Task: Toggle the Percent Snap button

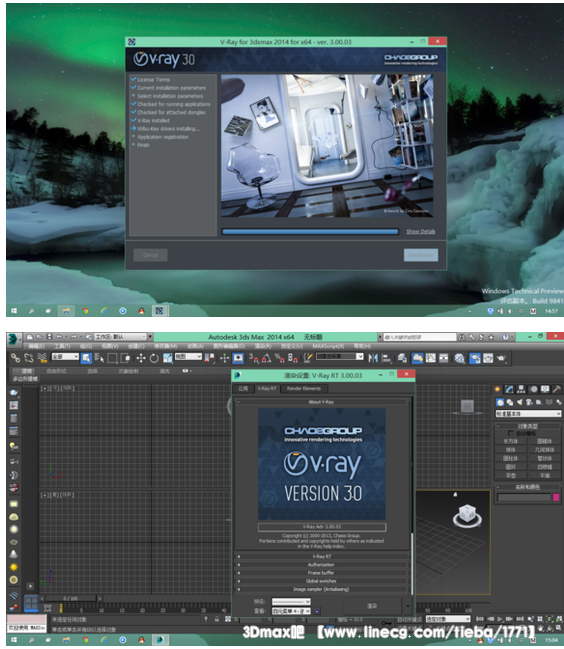Action: [x=279, y=358]
